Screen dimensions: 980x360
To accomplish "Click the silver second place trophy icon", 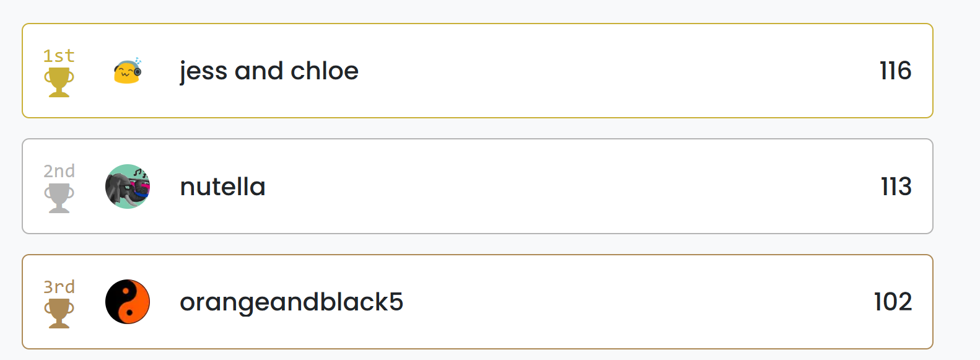I will tap(59, 198).
